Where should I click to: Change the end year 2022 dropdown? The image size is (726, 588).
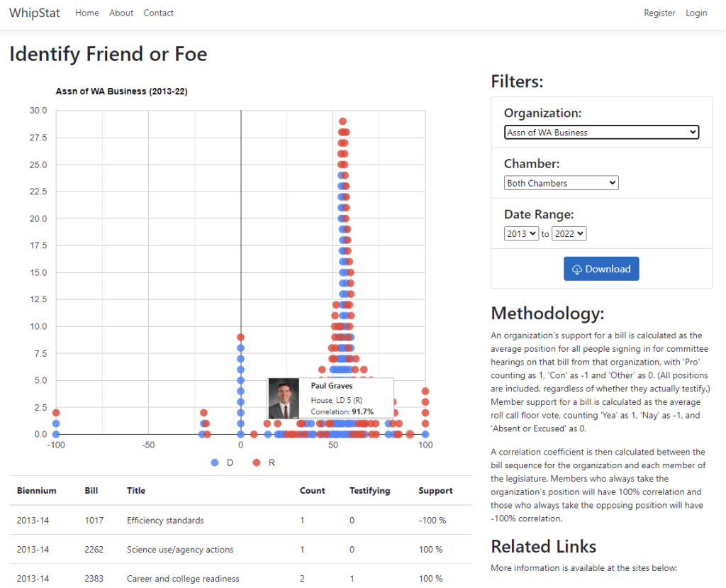click(x=569, y=233)
